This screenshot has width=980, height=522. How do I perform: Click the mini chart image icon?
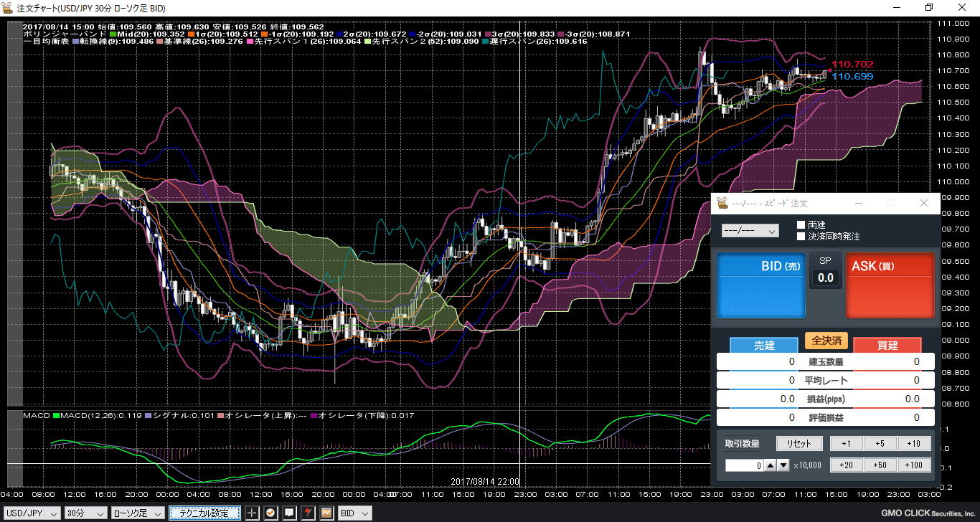coord(326,513)
